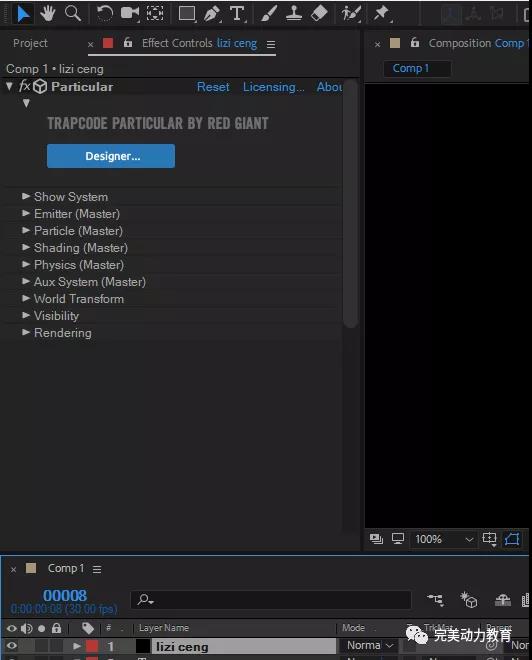Reset the Particular effect
The width and height of the screenshot is (532, 660).
click(x=213, y=87)
